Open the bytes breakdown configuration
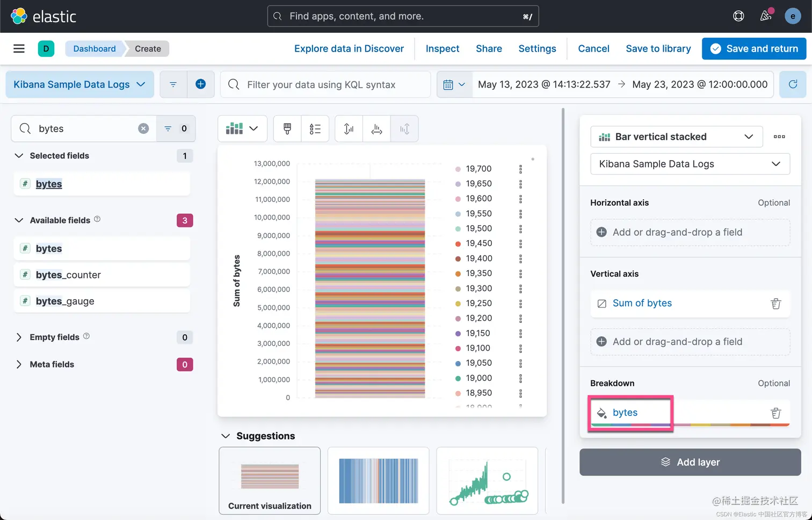 pos(625,413)
